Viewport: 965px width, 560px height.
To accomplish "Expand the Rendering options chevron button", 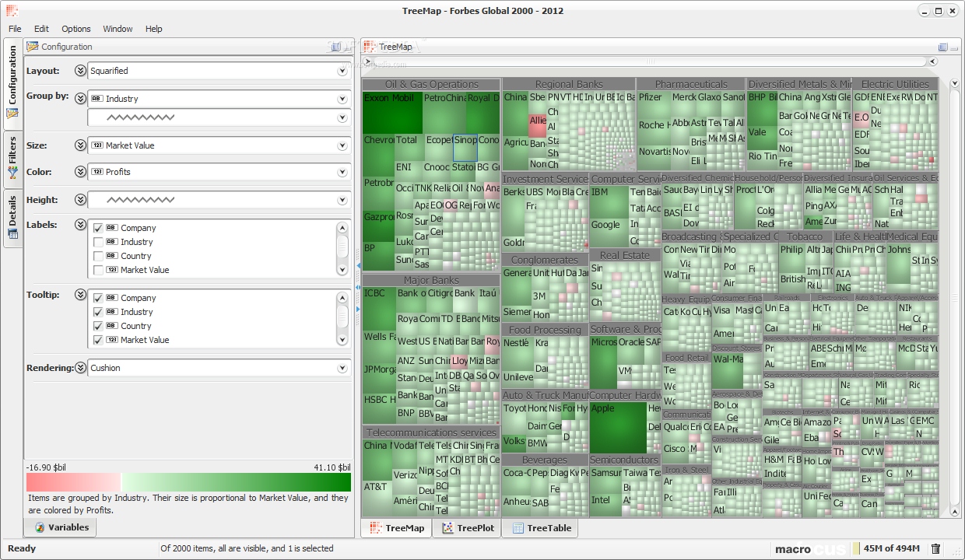I will [x=80, y=368].
